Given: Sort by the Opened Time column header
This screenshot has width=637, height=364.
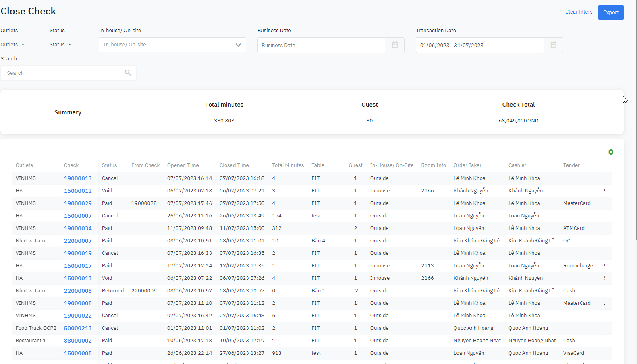Looking at the screenshot, I should pyautogui.click(x=183, y=165).
